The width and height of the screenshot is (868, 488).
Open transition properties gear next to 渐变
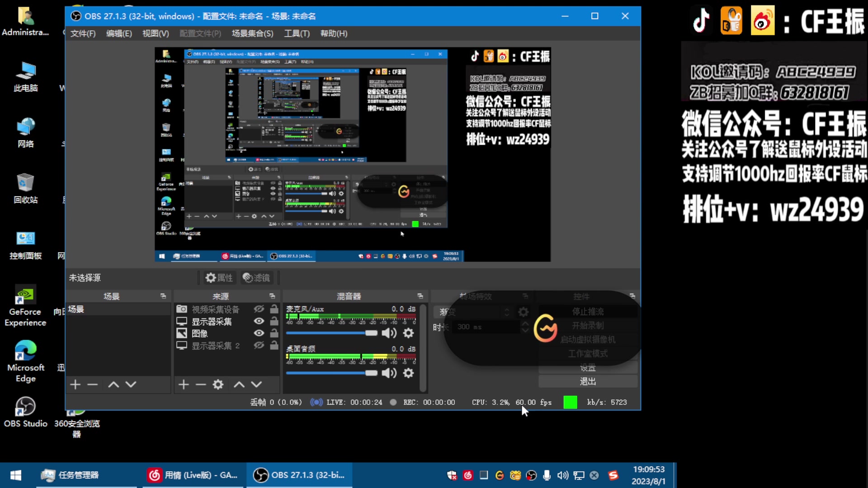point(523,312)
